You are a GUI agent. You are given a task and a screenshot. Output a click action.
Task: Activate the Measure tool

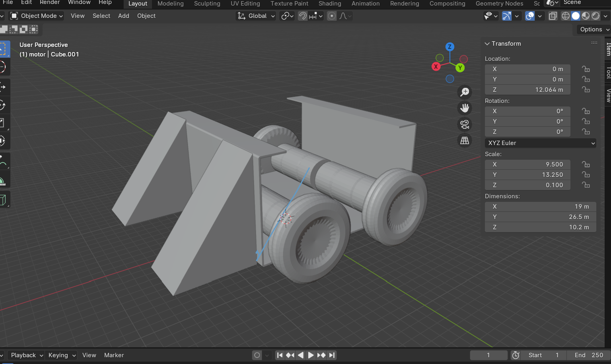[x=3, y=181]
